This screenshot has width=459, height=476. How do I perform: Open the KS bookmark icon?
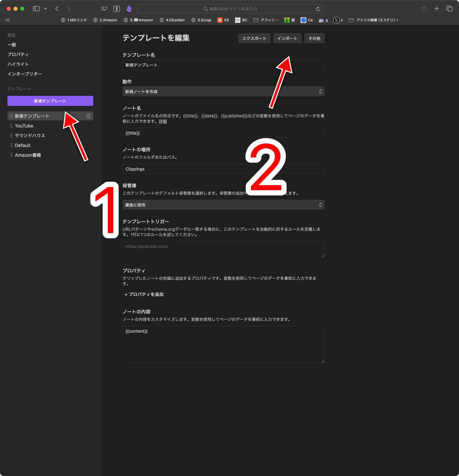(223, 20)
